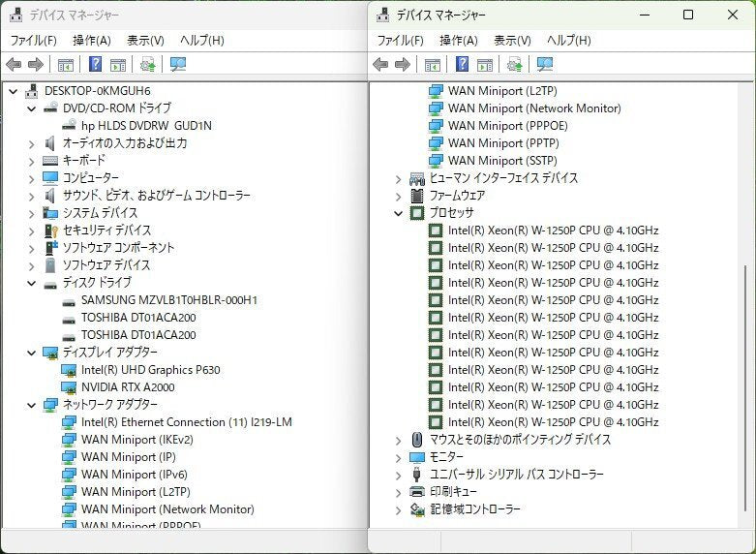Viewport: 756px width, 554px height.
Task: Click Forward arrow in right window toolbar
Action: point(403,64)
